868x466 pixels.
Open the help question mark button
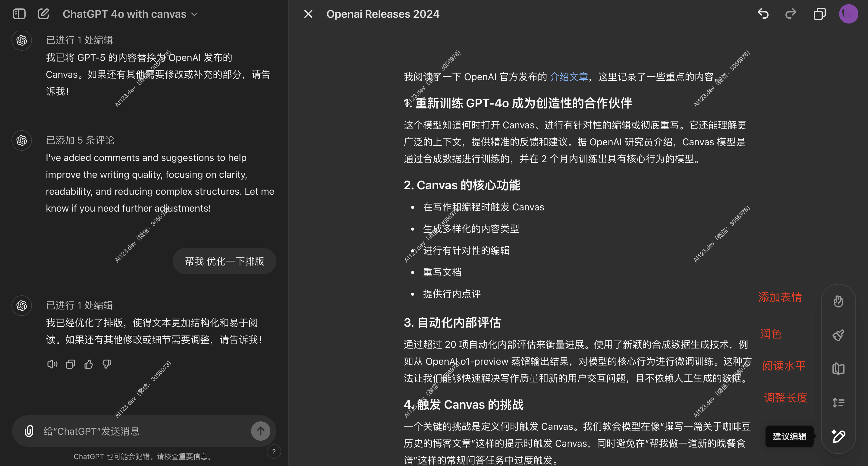click(274, 452)
